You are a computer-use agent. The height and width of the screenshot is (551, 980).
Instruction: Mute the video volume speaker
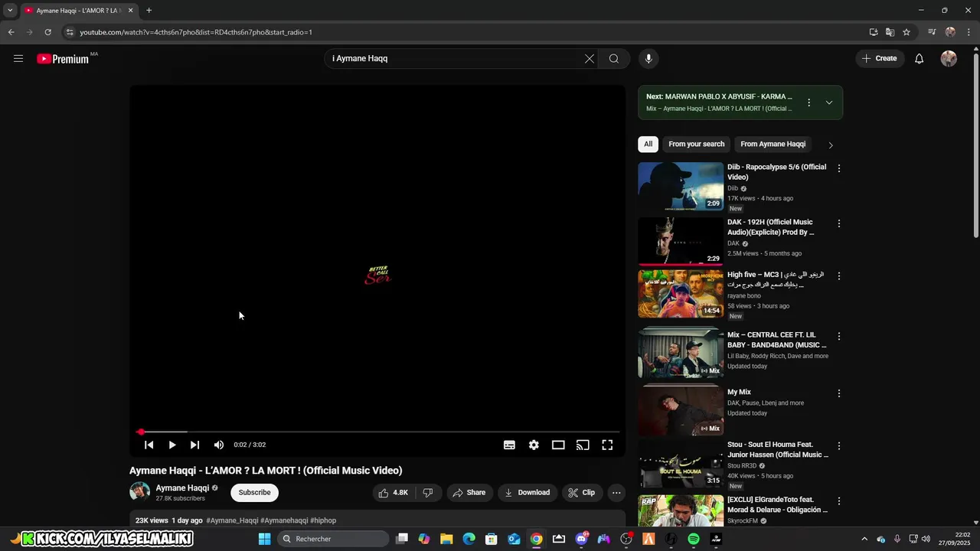coord(219,445)
